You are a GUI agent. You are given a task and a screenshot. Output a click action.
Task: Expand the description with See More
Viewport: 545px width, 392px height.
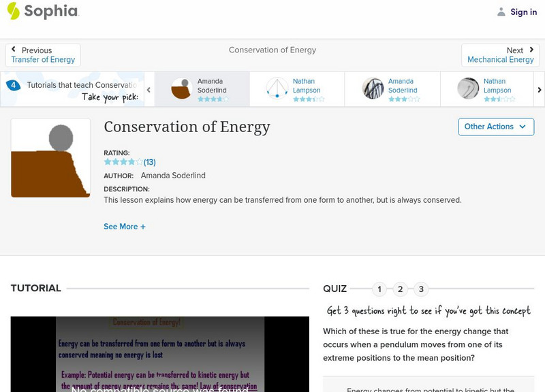[x=125, y=226]
